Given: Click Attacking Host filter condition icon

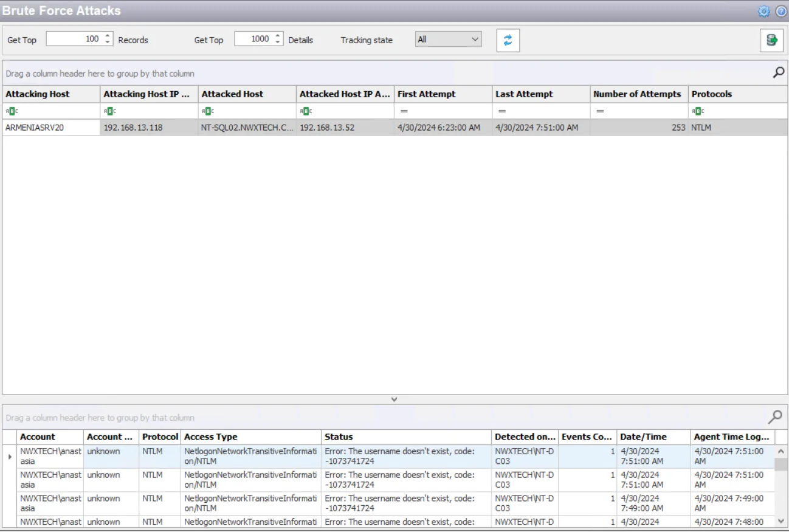Looking at the screenshot, I should 11,111.
